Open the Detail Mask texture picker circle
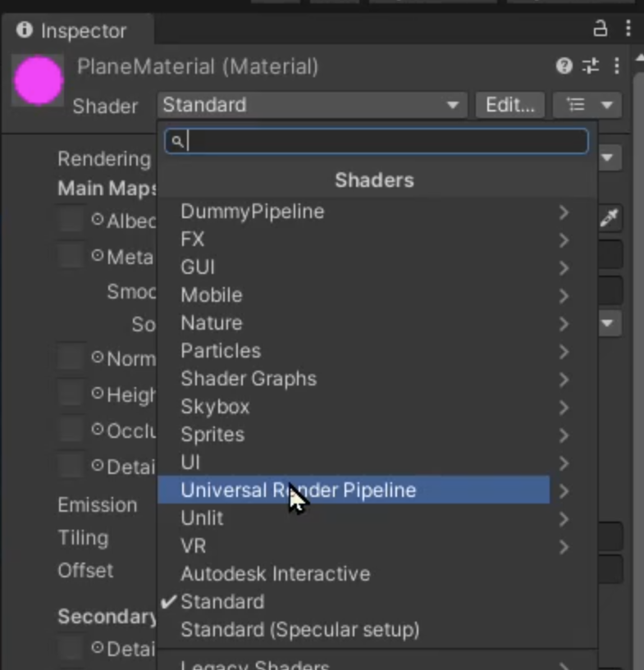 (98, 465)
